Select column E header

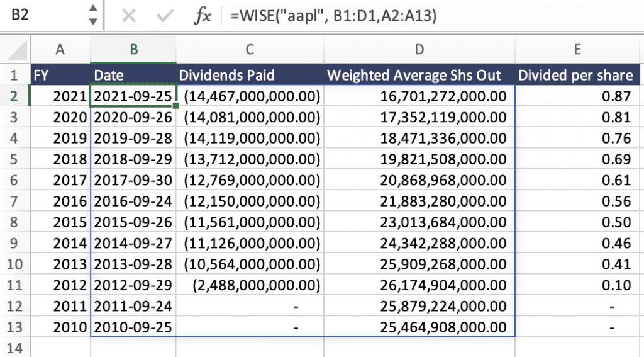click(x=577, y=50)
